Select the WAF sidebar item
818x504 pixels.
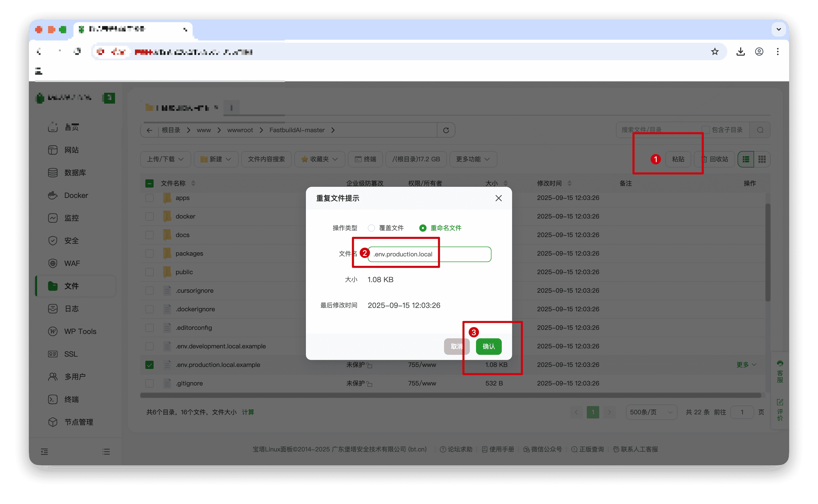(x=72, y=263)
